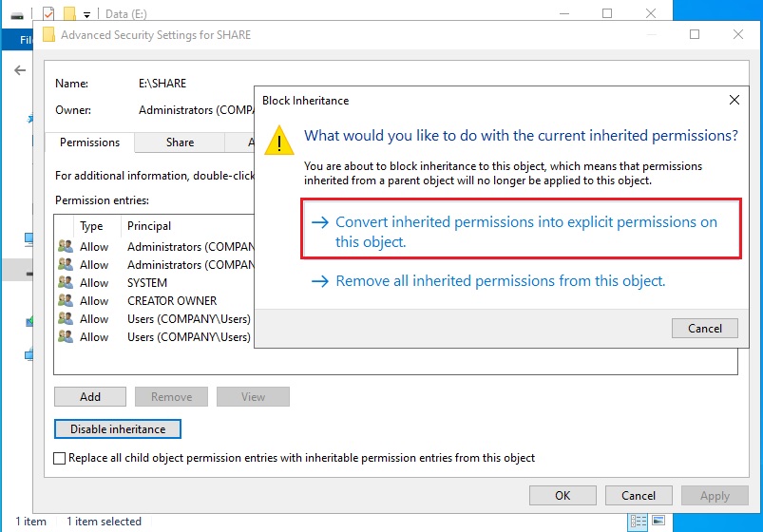This screenshot has width=763, height=532.
Task: Switch to Large icons view in status bar
Action: [657, 522]
